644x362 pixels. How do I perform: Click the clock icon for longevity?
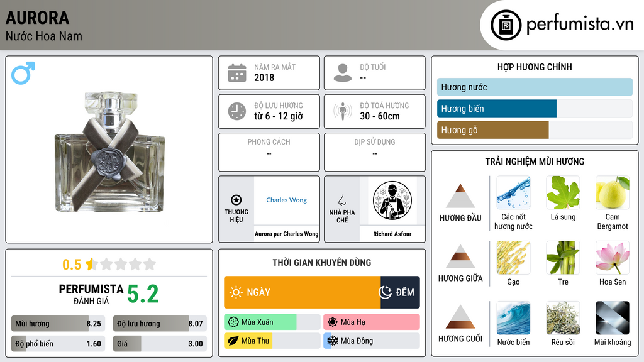point(237,111)
